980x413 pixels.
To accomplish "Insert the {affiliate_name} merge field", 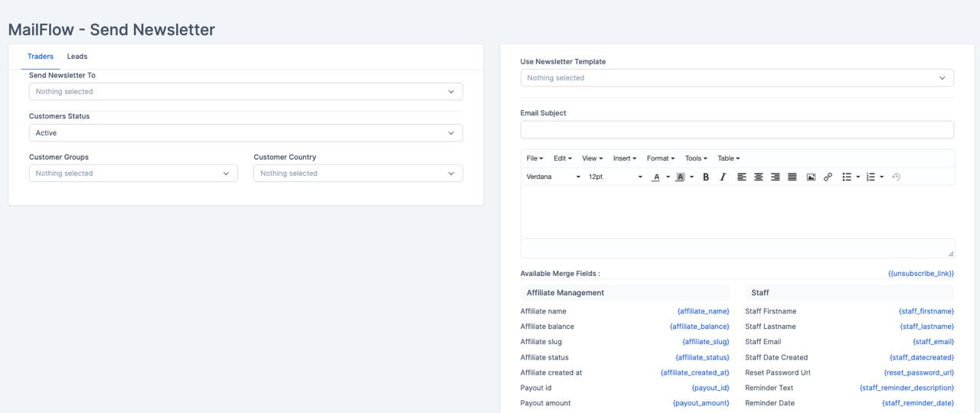I will [703, 311].
